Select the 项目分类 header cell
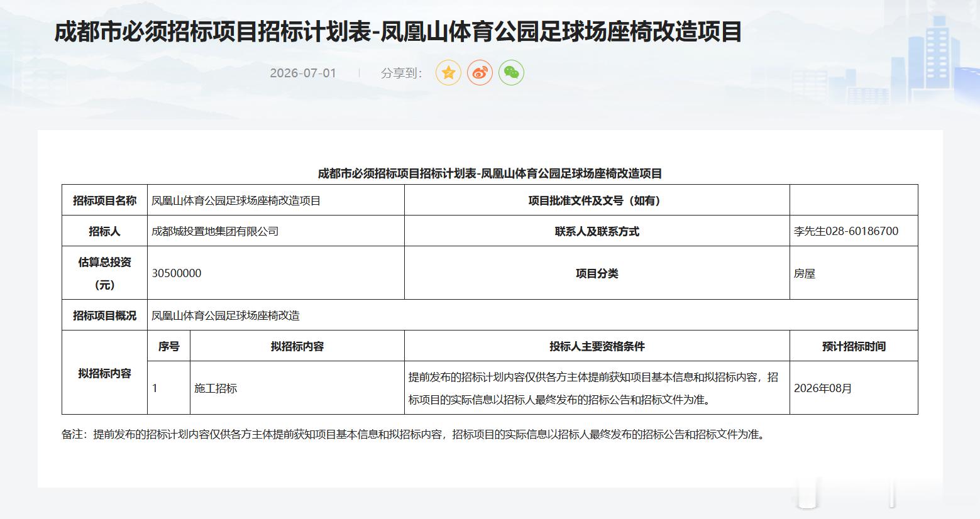 coord(597,273)
